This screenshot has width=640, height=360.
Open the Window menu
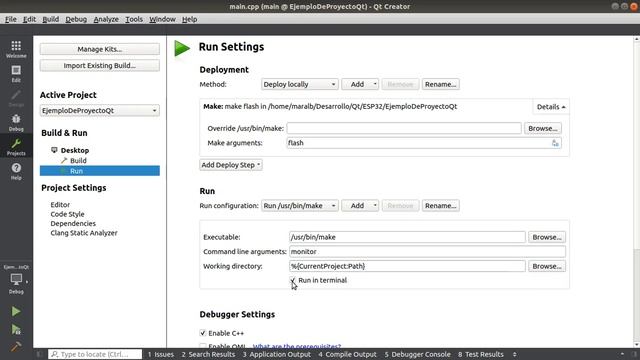162,19
